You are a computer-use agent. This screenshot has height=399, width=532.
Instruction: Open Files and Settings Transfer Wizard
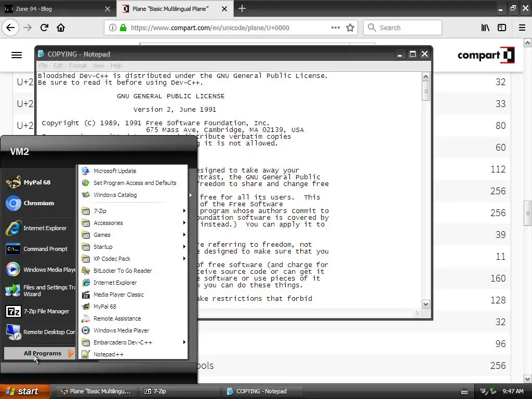click(x=40, y=291)
